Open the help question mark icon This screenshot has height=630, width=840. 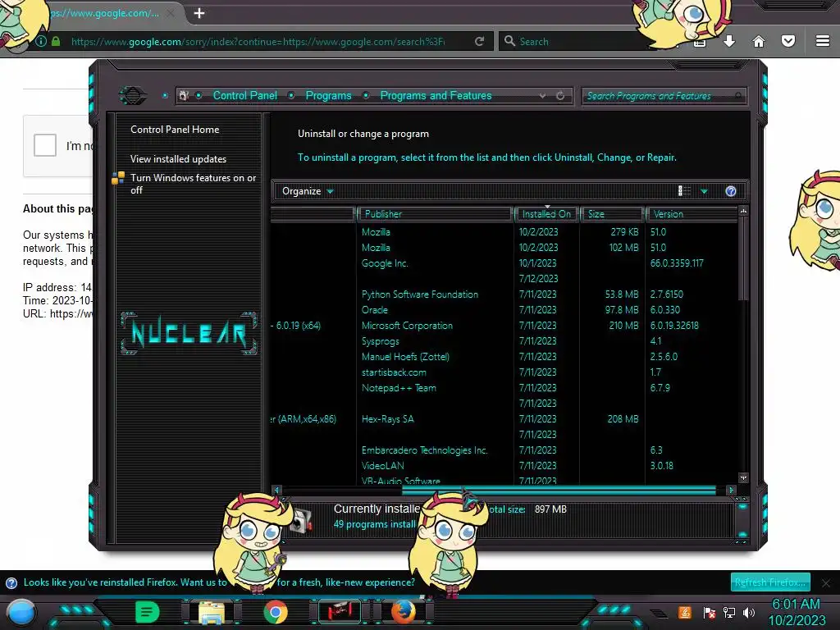click(x=731, y=191)
